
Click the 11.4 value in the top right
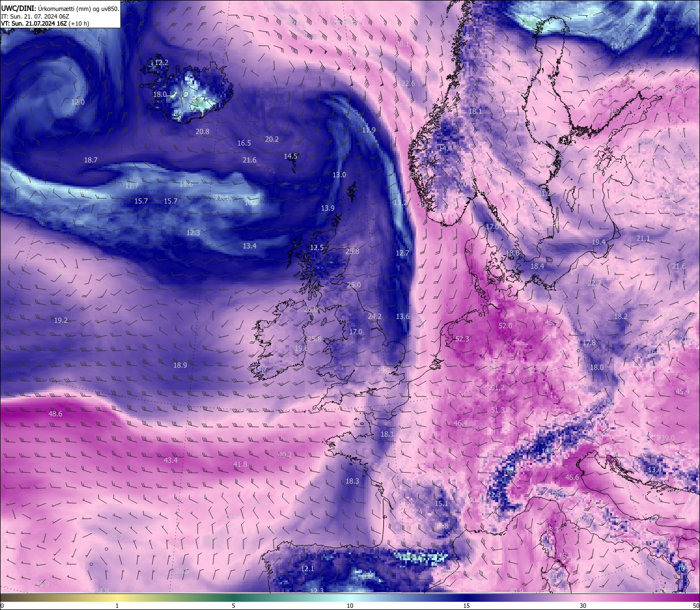click(617, 46)
